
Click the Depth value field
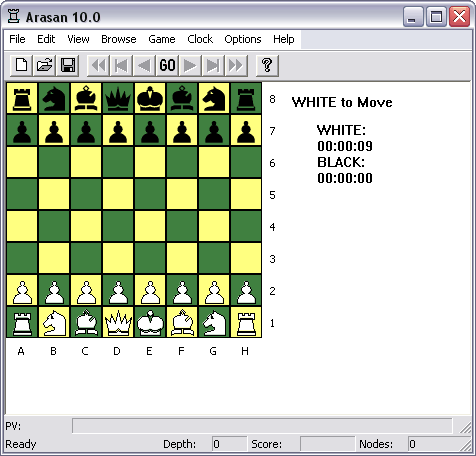[x=229, y=444]
